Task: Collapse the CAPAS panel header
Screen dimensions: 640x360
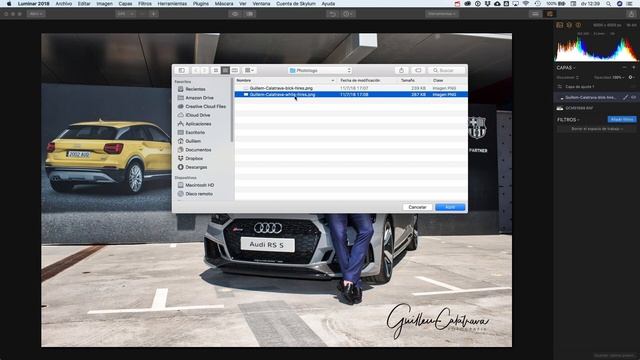Action: pos(566,68)
